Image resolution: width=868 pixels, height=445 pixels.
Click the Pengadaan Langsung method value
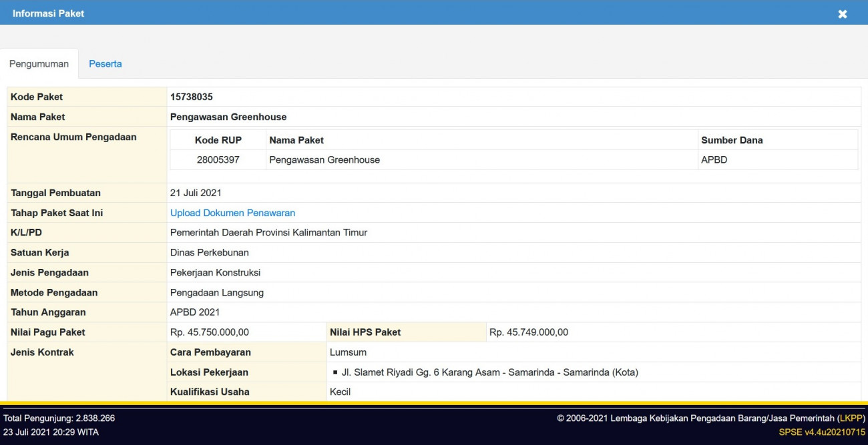217,292
